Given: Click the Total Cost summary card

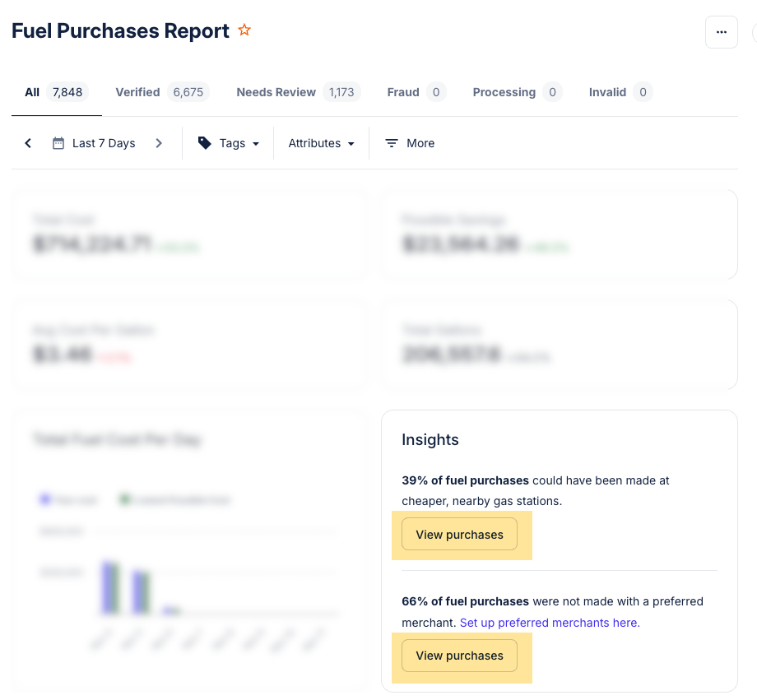Looking at the screenshot, I should tap(189, 234).
